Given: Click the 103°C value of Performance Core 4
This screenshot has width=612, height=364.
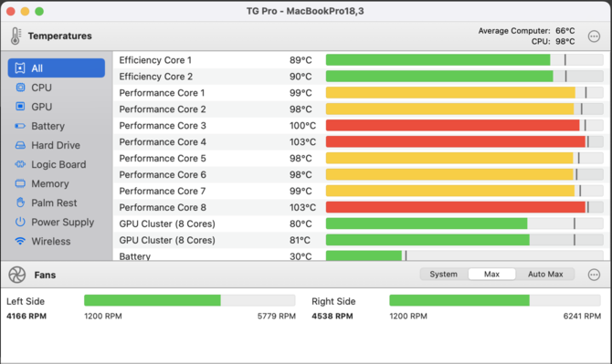Looking at the screenshot, I should pyautogui.click(x=302, y=141).
